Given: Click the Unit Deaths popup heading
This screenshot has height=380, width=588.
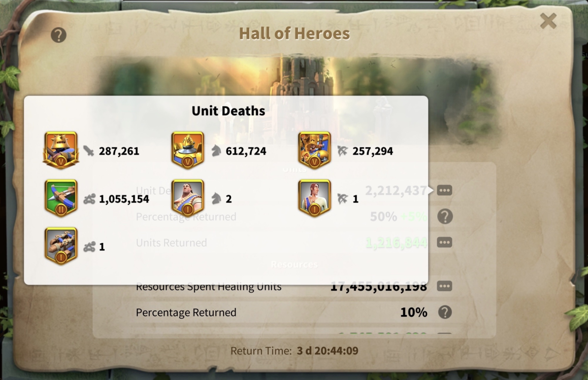Looking at the screenshot, I should coord(229,111).
